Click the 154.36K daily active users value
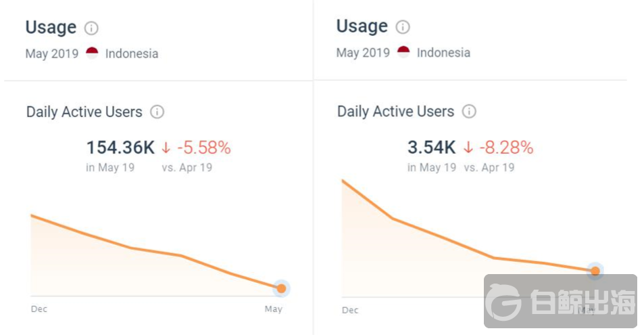Screen dimensions: 644x335 click(x=120, y=148)
